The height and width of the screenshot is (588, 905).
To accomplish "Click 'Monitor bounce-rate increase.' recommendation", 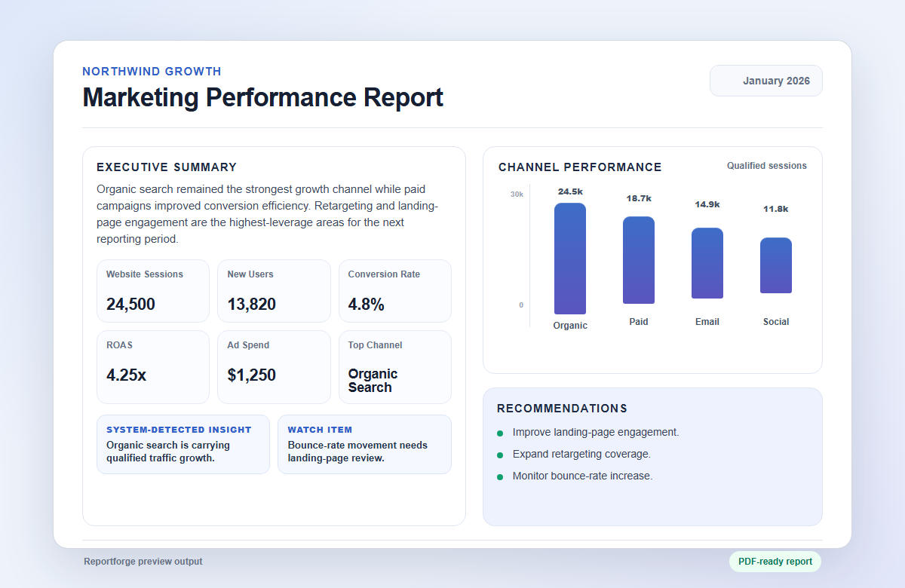I will click(x=583, y=476).
